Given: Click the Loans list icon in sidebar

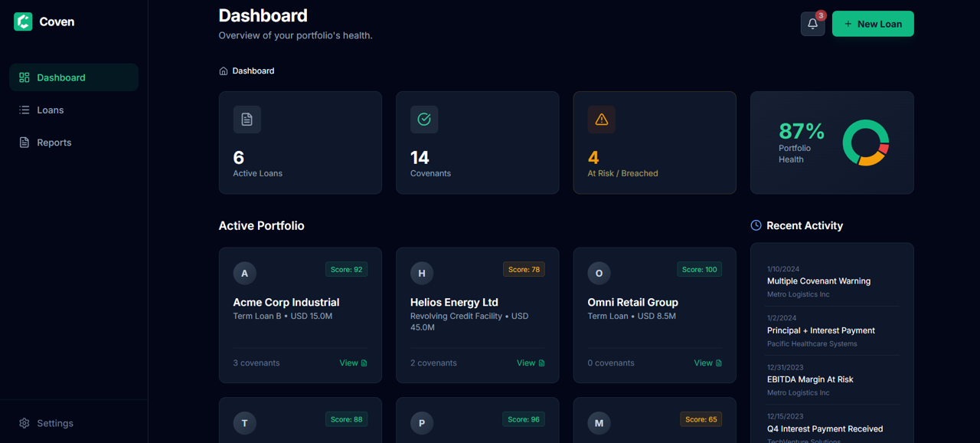Looking at the screenshot, I should pyautogui.click(x=24, y=110).
